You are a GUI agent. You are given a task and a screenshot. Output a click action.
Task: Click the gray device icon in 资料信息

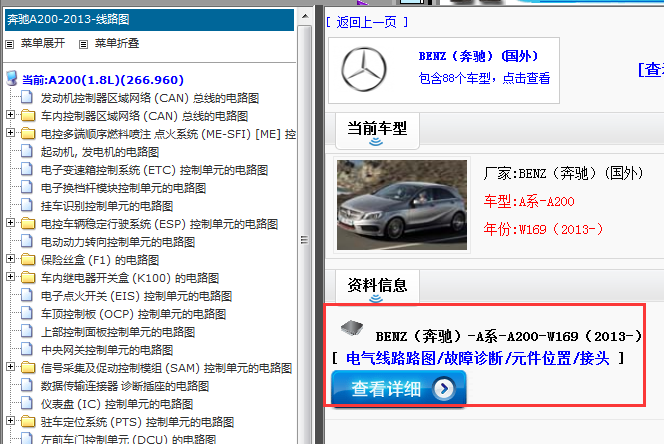352,327
